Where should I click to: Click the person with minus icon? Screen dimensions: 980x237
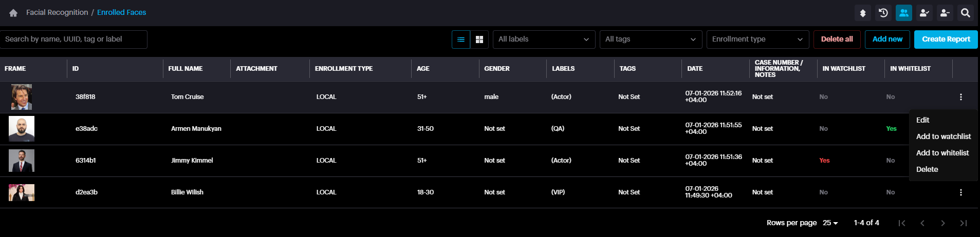[x=945, y=13]
